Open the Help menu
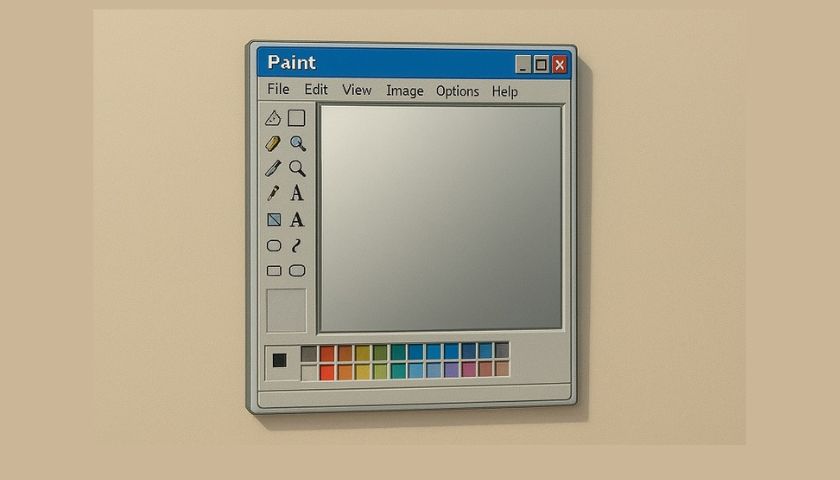 pos(505,92)
